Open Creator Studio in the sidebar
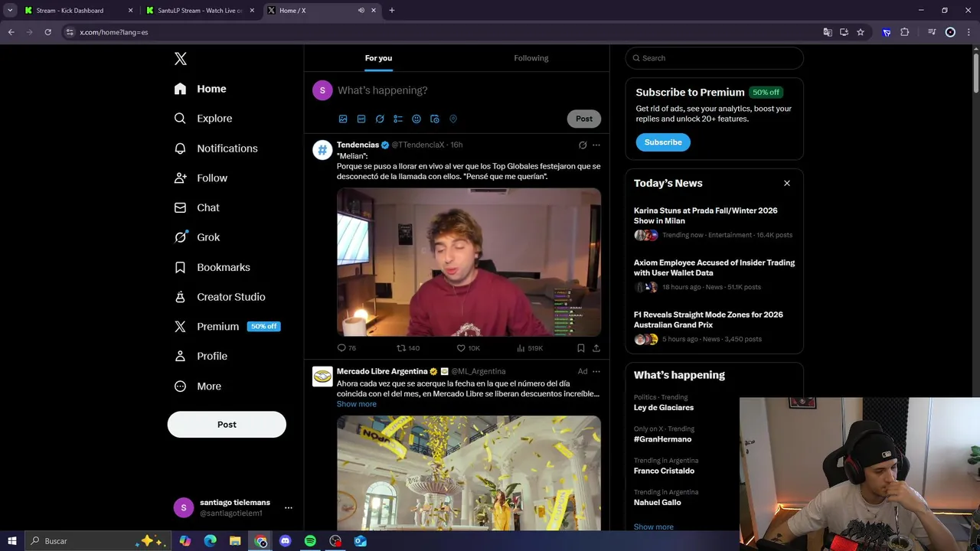Image resolution: width=980 pixels, height=551 pixels. (x=220, y=297)
